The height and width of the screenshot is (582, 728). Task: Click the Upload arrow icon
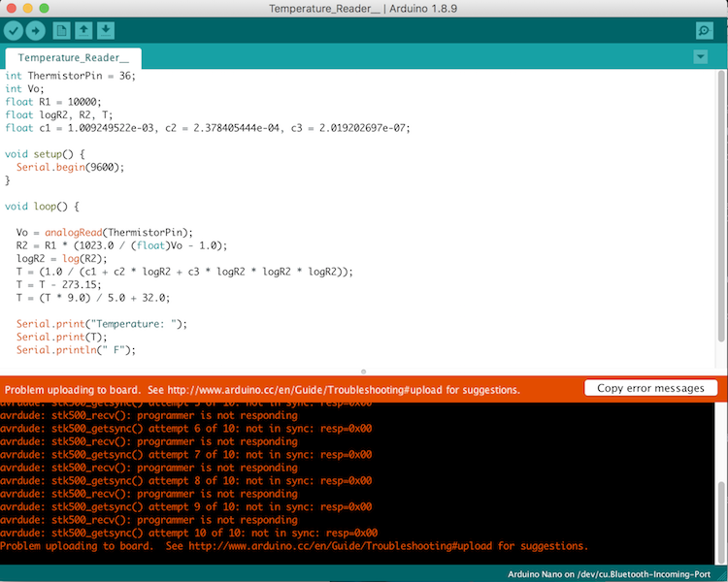35,31
